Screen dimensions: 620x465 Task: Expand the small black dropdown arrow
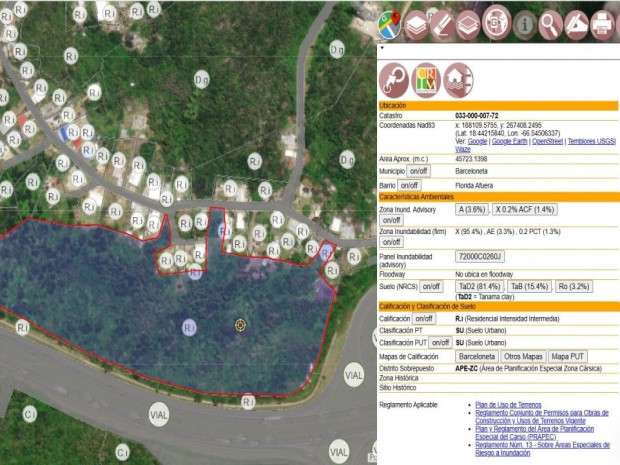click(x=381, y=47)
